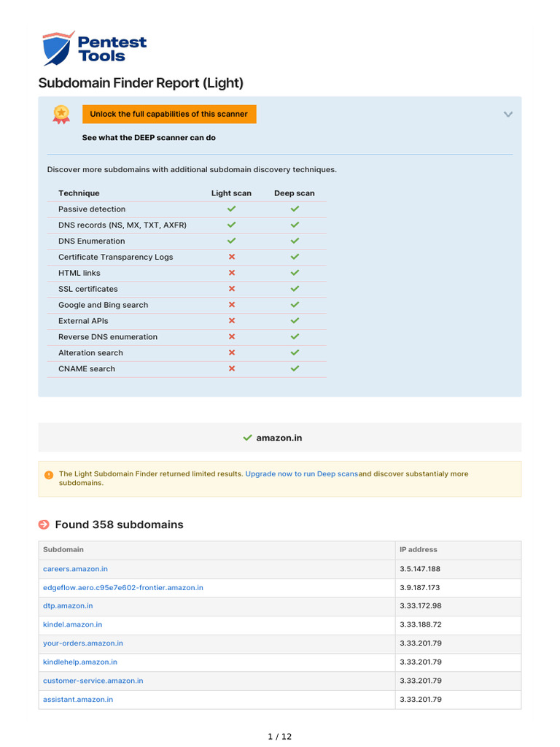Open customer-service.amazon.in link
560x747 pixels.
point(93,681)
